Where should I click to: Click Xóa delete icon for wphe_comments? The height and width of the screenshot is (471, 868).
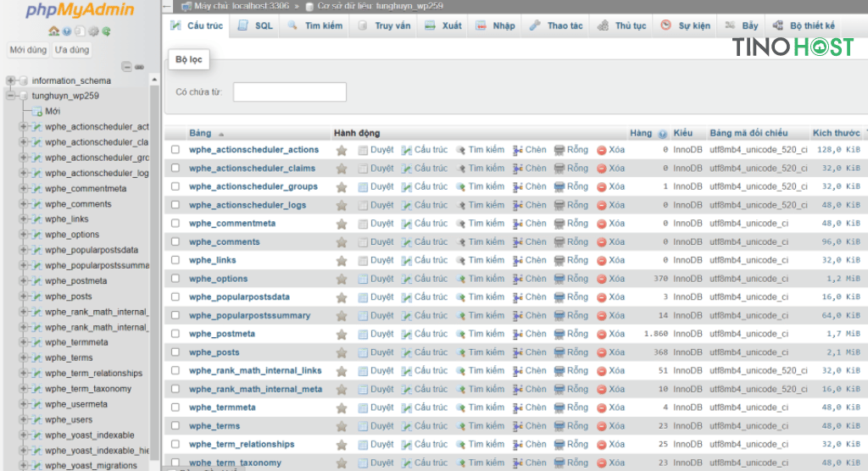(x=601, y=242)
